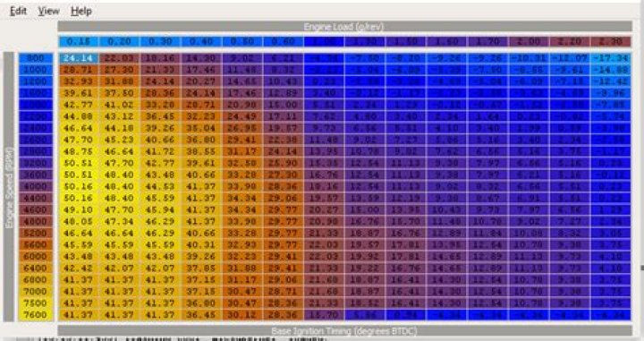
Task: Click the 49.10 cell in the 4600 row
Action: point(78,209)
